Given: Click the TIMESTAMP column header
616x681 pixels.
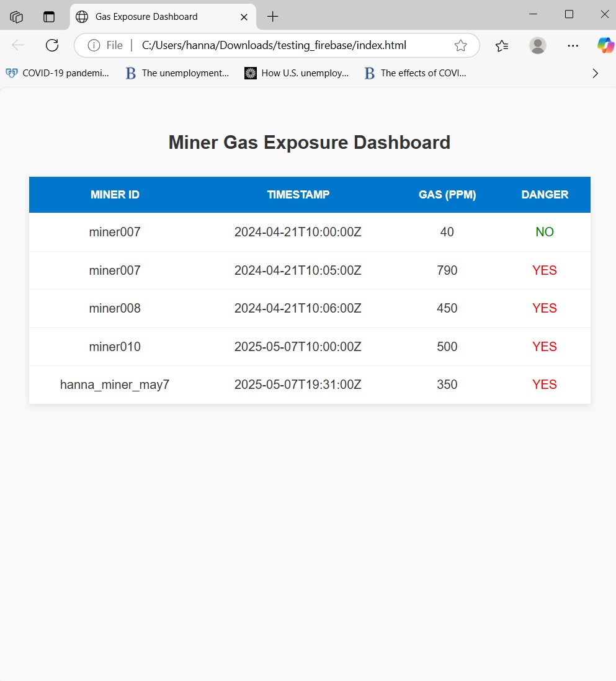Looking at the screenshot, I should pos(298,195).
